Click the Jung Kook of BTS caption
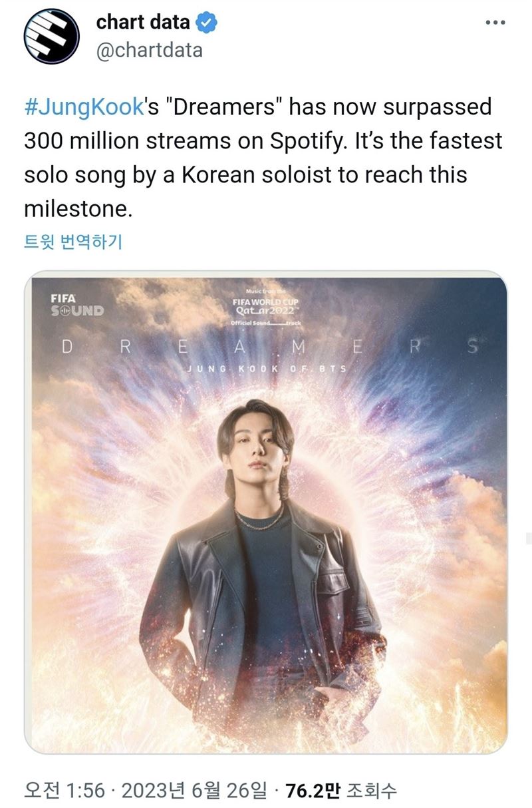Screen dimensions: 532x808 tap(266, 368)
